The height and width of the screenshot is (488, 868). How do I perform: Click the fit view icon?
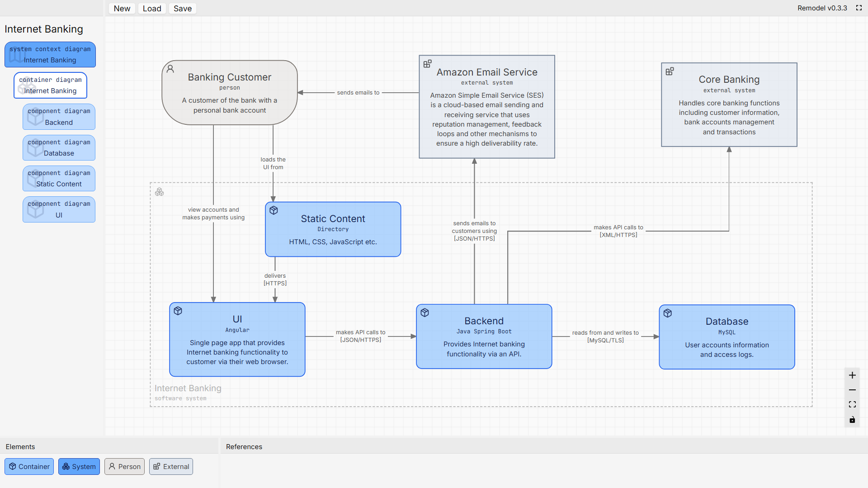pos(852,404)
